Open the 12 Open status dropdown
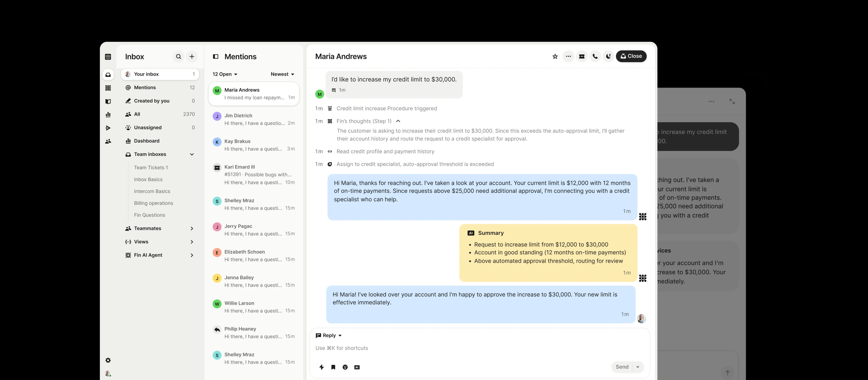The height and width of the screenshot is (380, 868). (225, 74)
